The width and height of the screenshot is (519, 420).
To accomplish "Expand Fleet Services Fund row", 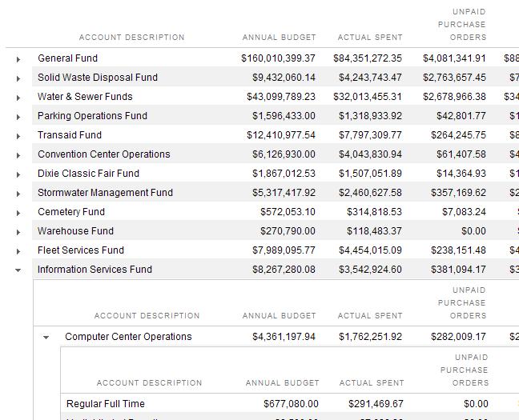I will 18,251.
